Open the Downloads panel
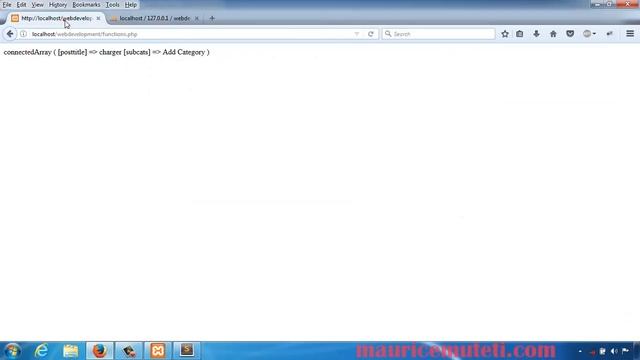Viewport: 640px width, 360px height. [536, 34]
